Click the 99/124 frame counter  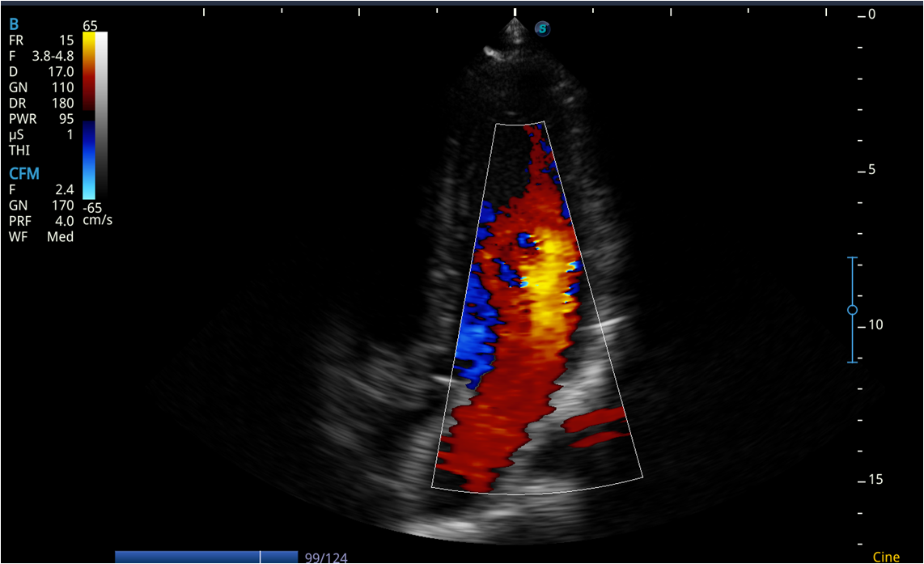pos(326,558)
